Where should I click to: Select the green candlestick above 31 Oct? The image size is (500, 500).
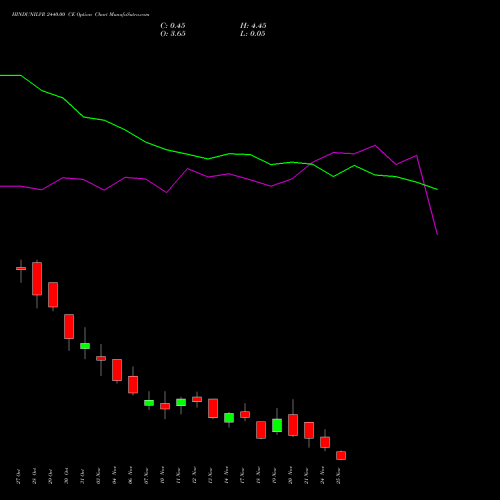(x=85, y=346)
